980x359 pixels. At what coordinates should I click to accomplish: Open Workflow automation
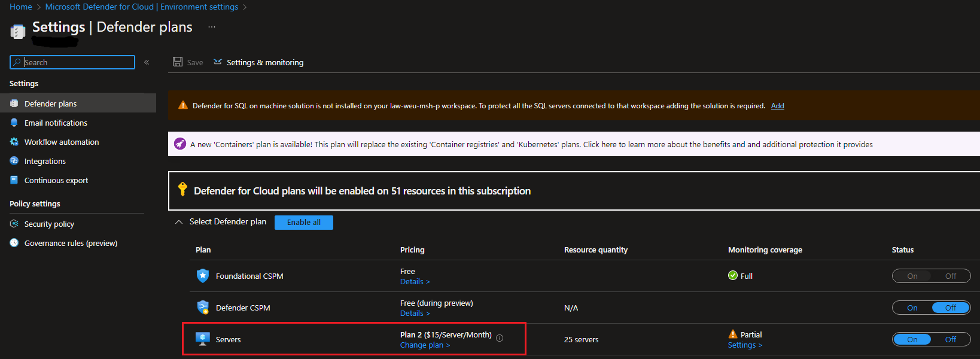pos(62,142)
